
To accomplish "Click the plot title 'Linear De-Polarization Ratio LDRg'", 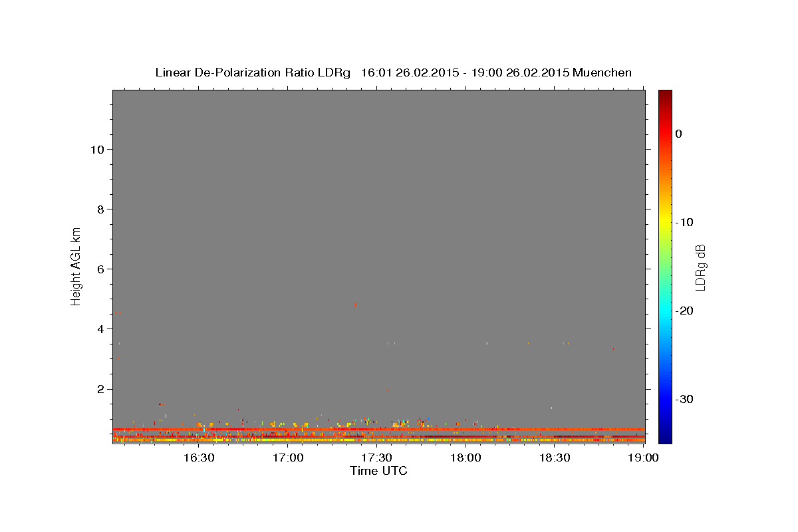I will tap(253, 72).
